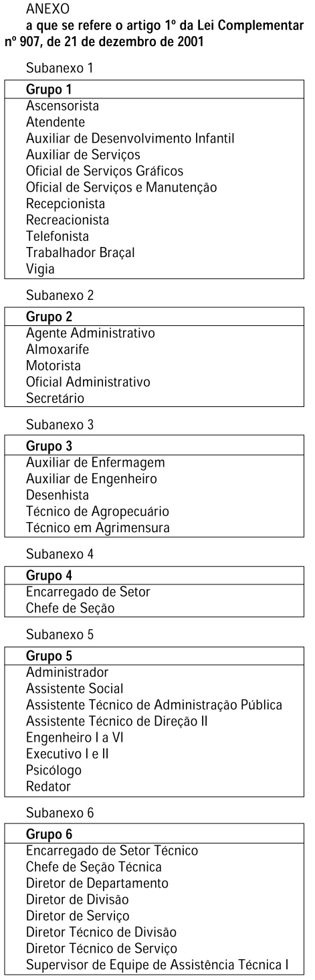Click the Grupo 2 header
Viewport: 315px width, 980px height.
tap(49, 317)
